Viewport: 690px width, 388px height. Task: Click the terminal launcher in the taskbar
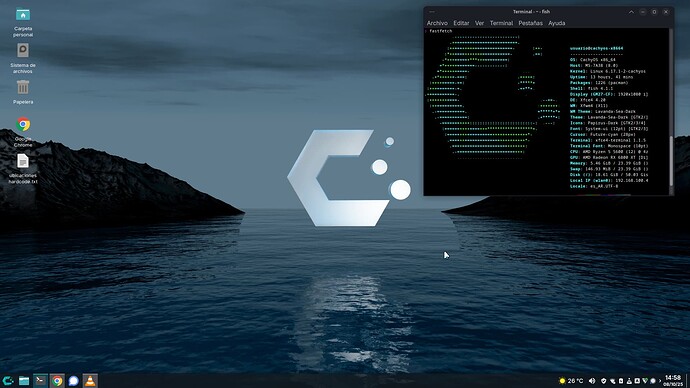click(40, 381)
